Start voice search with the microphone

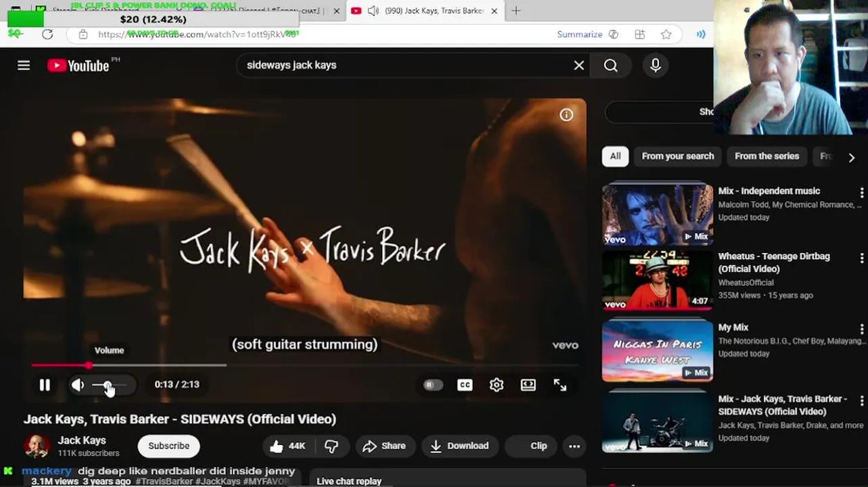click(655, 65)
